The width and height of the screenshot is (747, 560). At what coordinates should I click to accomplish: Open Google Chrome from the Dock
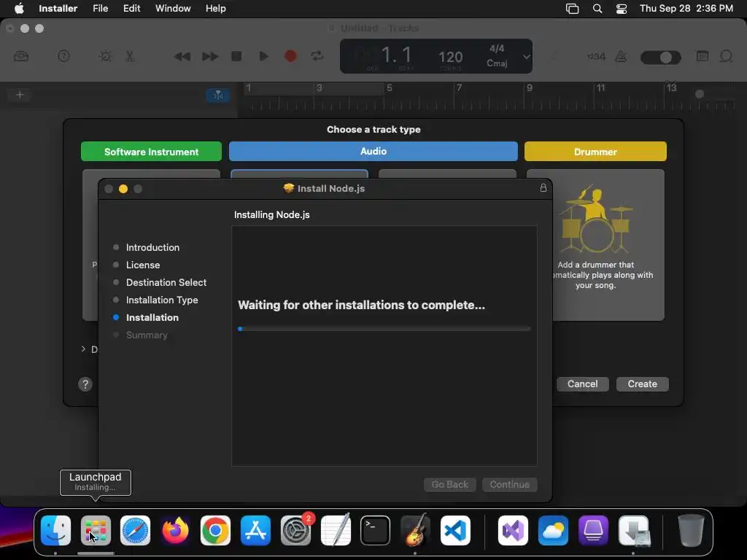(215, 530)
